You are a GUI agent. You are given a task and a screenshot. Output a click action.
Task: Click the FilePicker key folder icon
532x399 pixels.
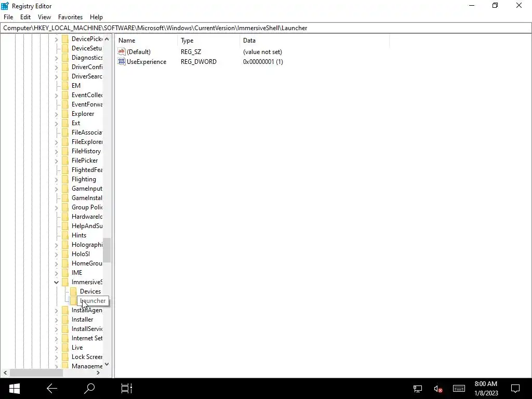click(65, 161)
